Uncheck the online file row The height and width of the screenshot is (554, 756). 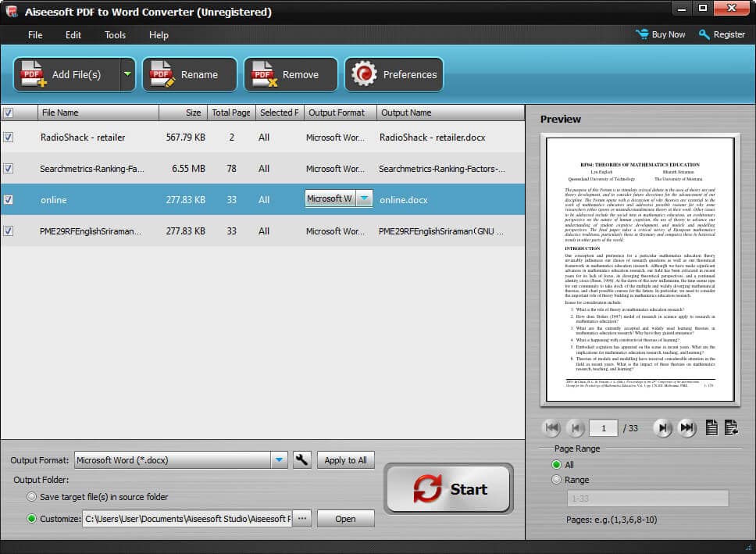pyautogui.click(x=9, y=200)
